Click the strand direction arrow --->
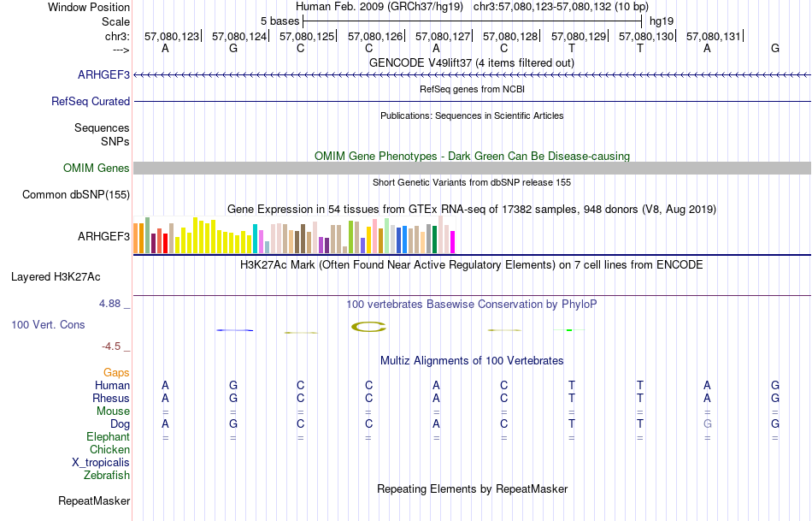812x521 pixels. pos(121,50)
